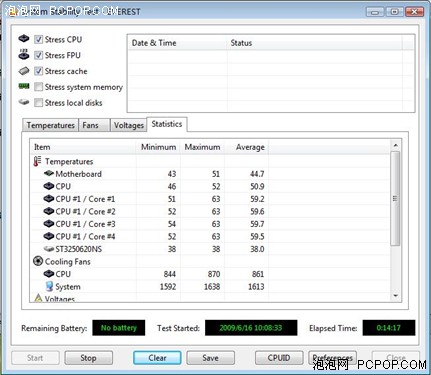
Task: Sort by the Average column header
Action: [x=247, y=147]
